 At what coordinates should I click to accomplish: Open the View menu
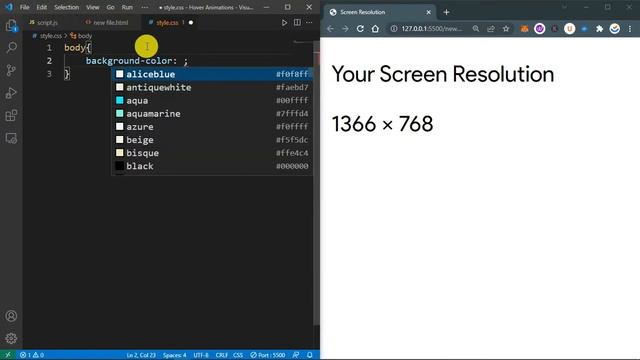tap(93, 7)
